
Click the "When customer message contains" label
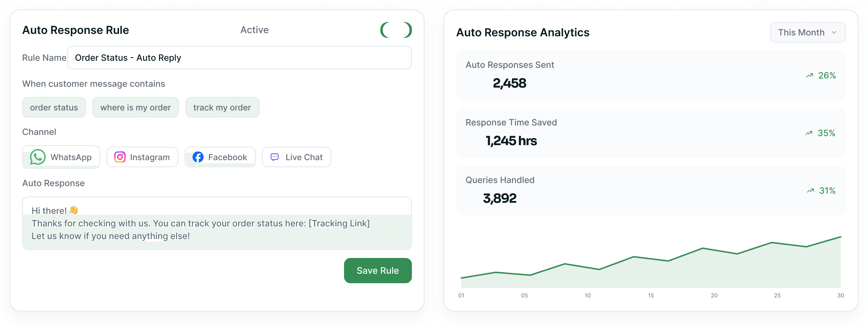pyautogui.click(x=94, y=84)
